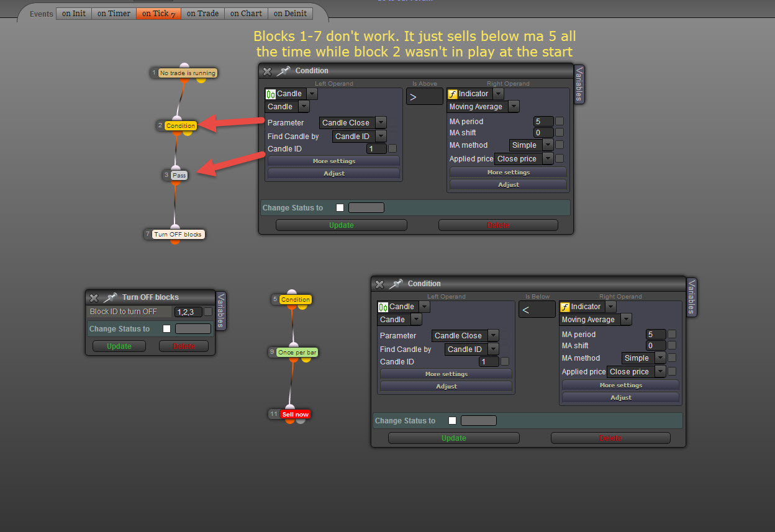Click Candle ID field in Is Below panel
775x532 pixels.
[x=489, y=362]
